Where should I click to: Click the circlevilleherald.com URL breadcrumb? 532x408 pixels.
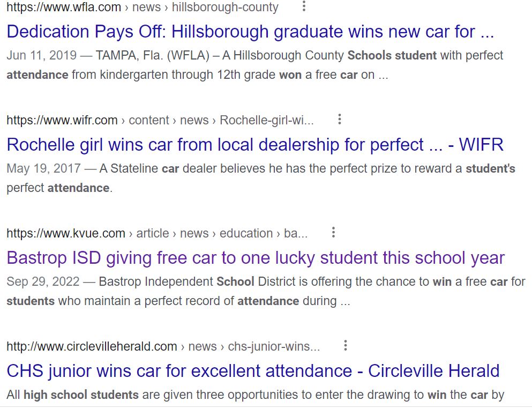(163, 346)
